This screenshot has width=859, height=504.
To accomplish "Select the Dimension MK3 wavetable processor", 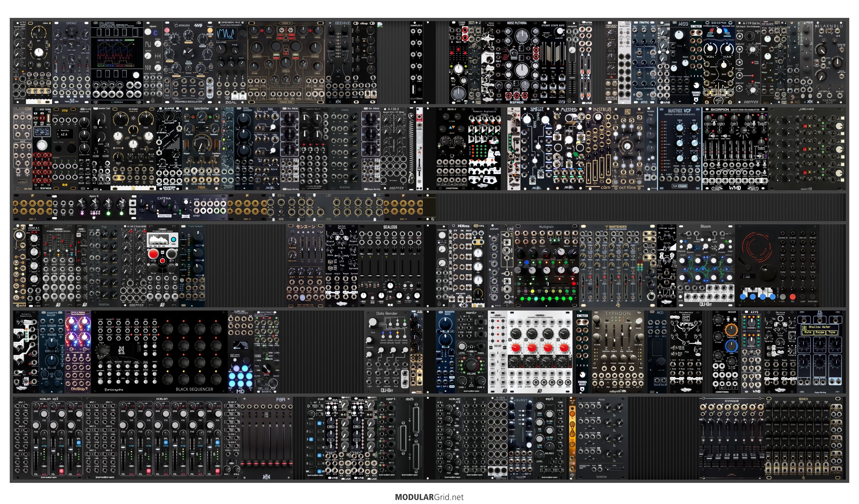I will pos(231,62).
